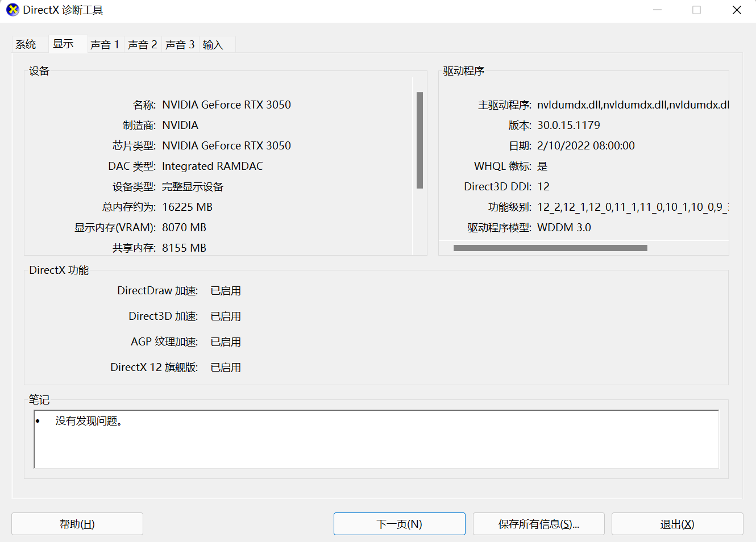Click the manufacturer value NVIDIA
The image size is (756, 542).
click(180, 125)
